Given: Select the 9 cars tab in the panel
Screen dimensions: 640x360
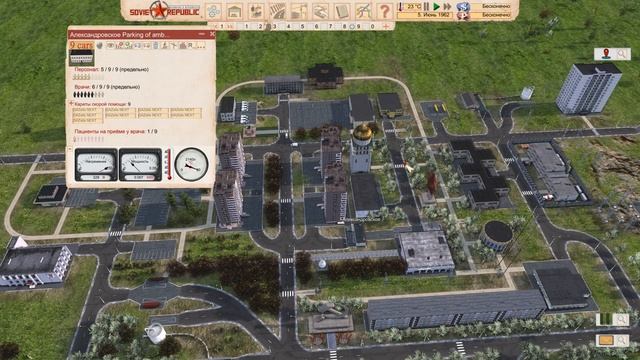Looking at the screenshot, I should tap(82, 45).
